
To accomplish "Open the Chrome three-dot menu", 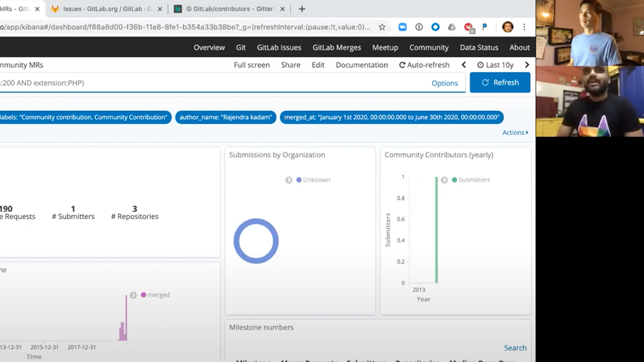I will point(524,27).
